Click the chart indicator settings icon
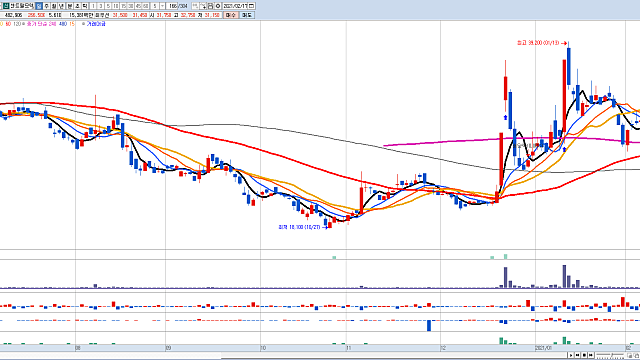This screenshot has width=640, height=360. point(195,6)
